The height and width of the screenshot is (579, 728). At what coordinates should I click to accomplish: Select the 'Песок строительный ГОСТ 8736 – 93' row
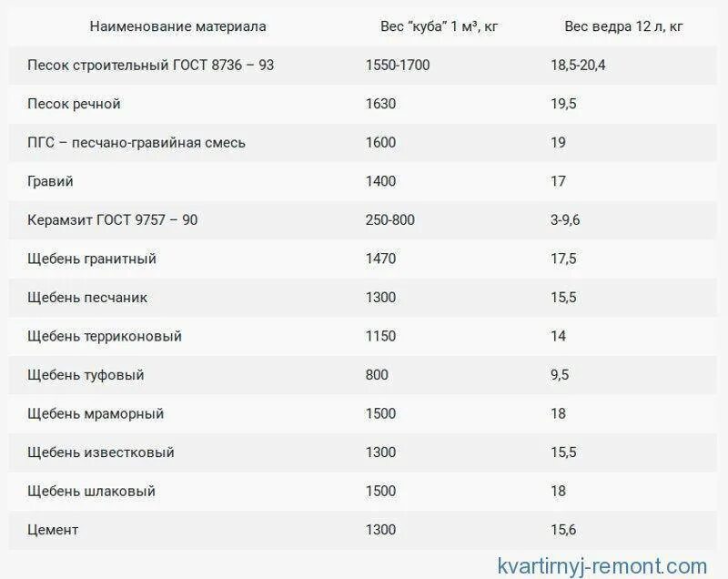click(x=362, y=65)
